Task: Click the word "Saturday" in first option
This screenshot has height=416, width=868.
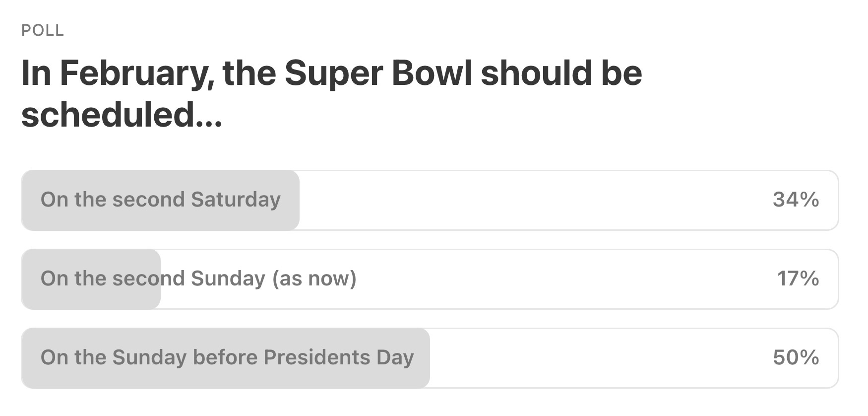Action: [x=236, y=200]
